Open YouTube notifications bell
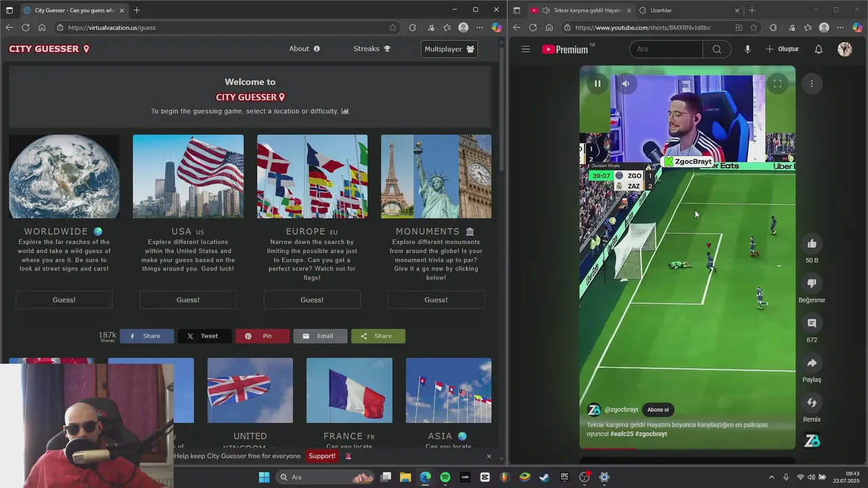The image size is (868, 488). 818,49
